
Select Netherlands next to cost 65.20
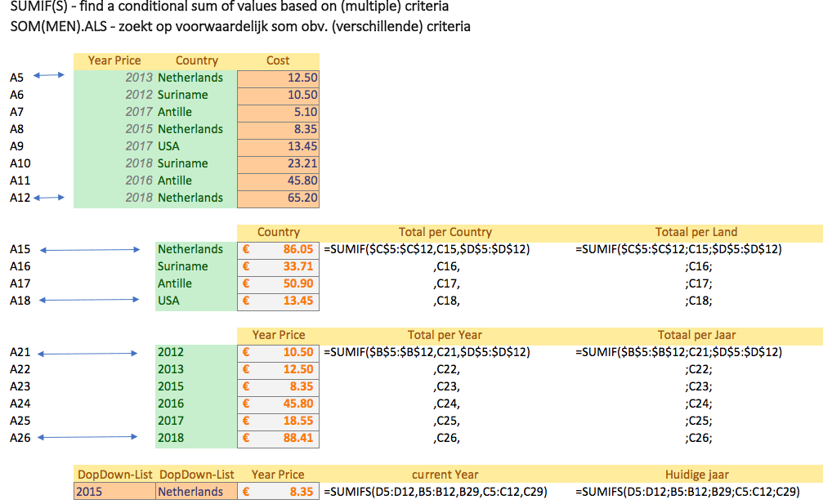coord(190,198)
